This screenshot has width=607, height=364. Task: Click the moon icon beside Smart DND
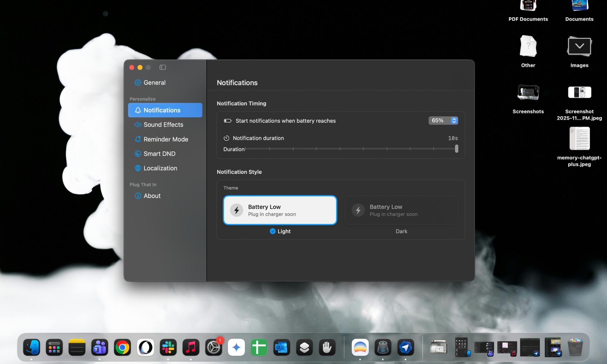tap(138, 154)
